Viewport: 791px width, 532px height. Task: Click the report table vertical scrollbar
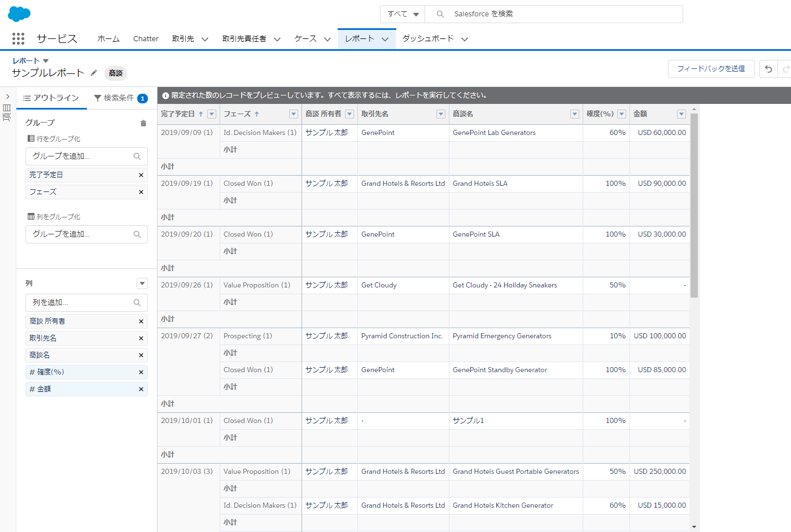click(694, 206)
